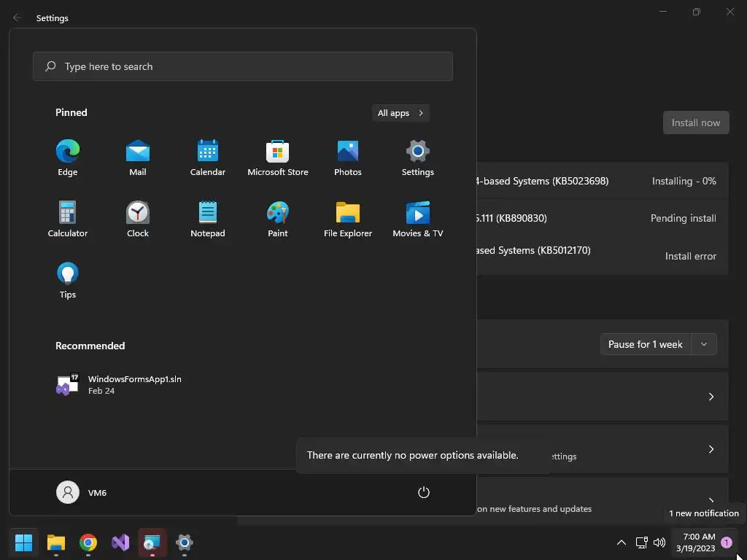Open pinned File Explorer app
The image size is (747, 560).
(348, 219)
